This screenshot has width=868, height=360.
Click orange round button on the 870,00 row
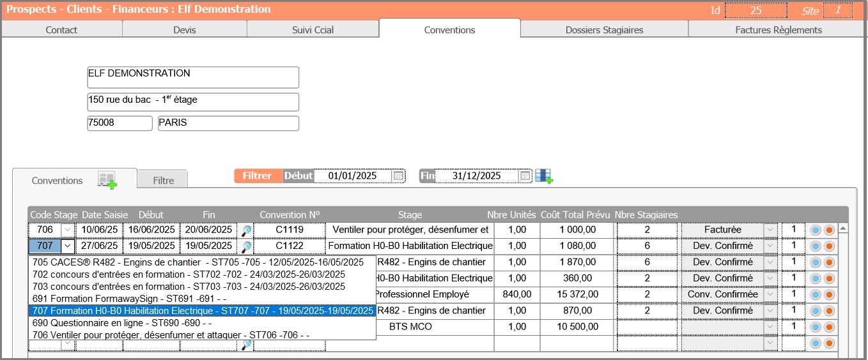pos(829,311)
